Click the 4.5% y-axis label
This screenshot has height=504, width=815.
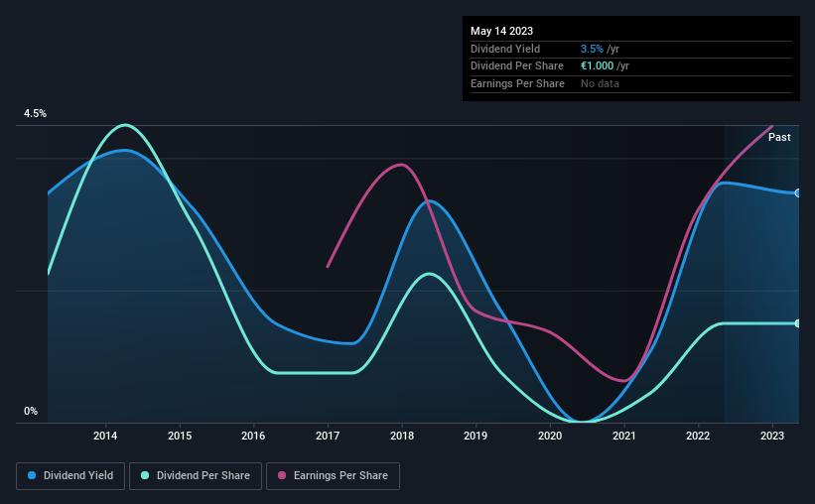coord(35,114)
